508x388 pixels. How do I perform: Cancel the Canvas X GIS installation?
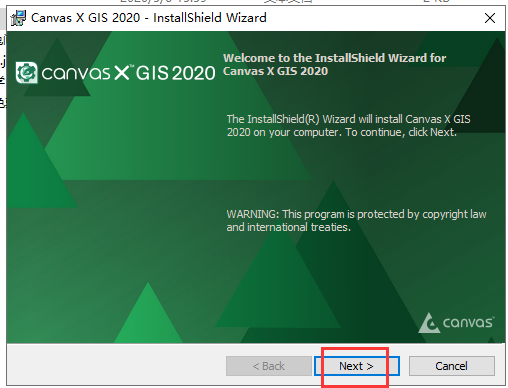(452, 366)
